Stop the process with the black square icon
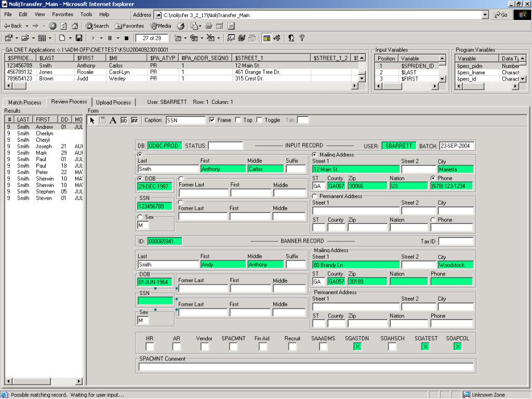 pyautogui.click(x=126, y=38)
